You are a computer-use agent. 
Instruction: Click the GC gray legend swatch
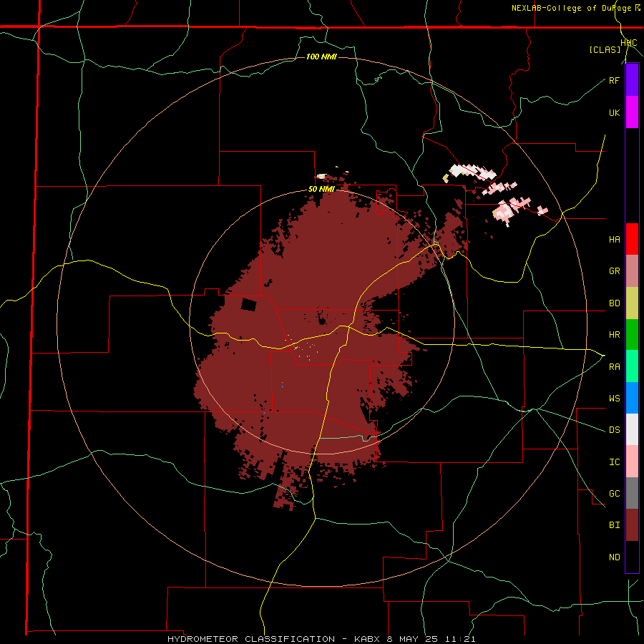(x=632, y=493)
